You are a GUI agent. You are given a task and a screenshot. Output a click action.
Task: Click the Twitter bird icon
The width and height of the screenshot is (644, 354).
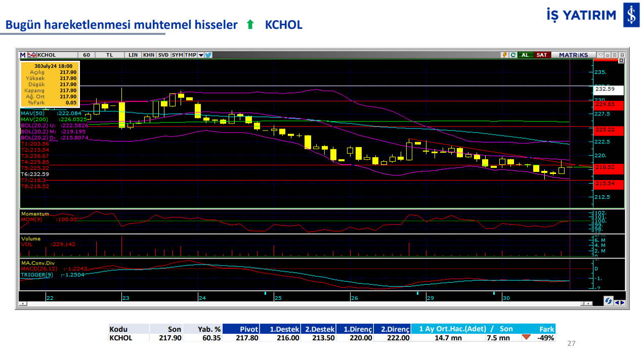pos(208,55)
